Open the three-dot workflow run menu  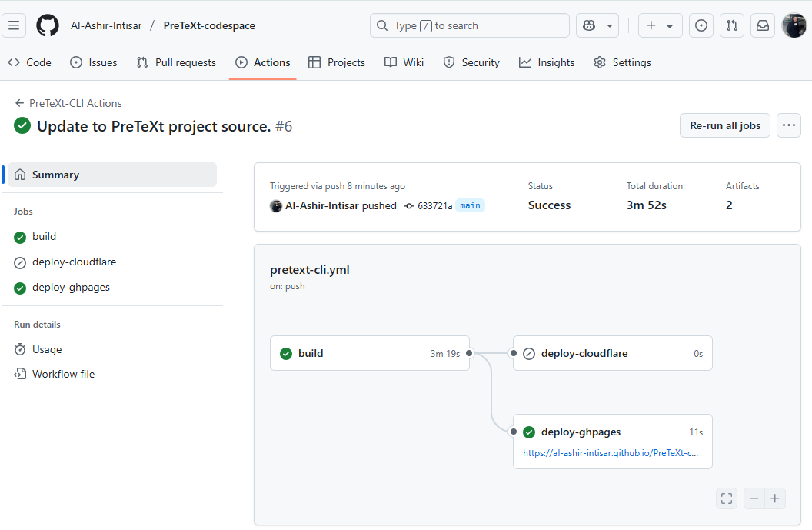click(789, 125)
